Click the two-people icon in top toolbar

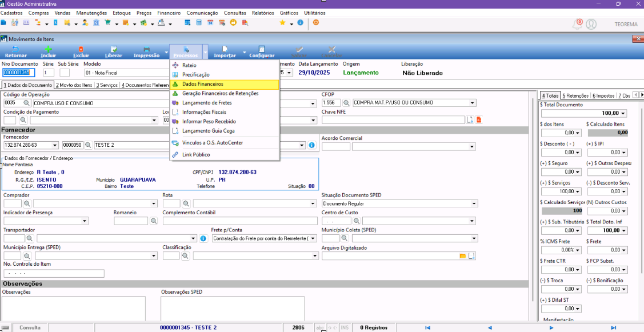pos(15,23)
